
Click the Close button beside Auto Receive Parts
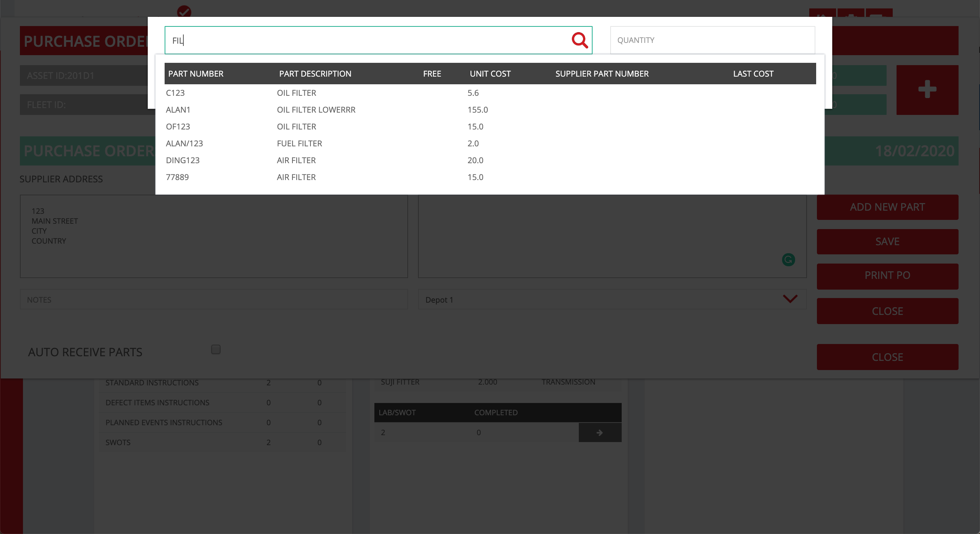(887, 357)
